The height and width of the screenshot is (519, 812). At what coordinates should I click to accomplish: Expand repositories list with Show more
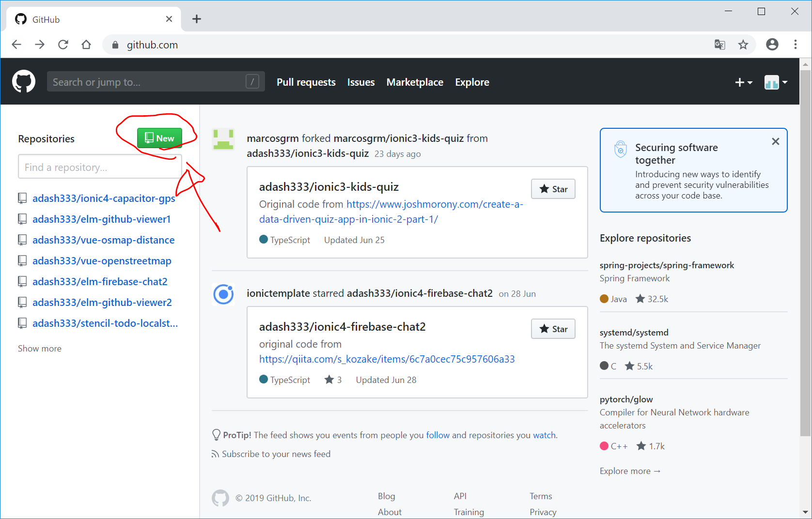coord(40,349)
